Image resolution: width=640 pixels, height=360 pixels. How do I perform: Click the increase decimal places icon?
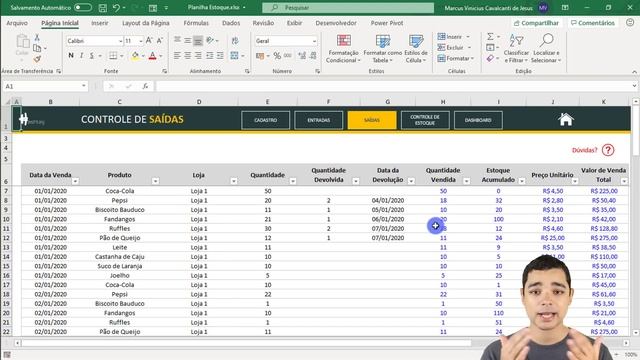click(302, 56)
